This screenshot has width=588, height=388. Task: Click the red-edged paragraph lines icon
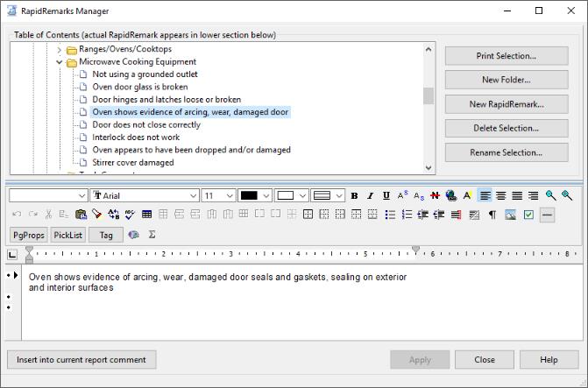coord(456,215)
